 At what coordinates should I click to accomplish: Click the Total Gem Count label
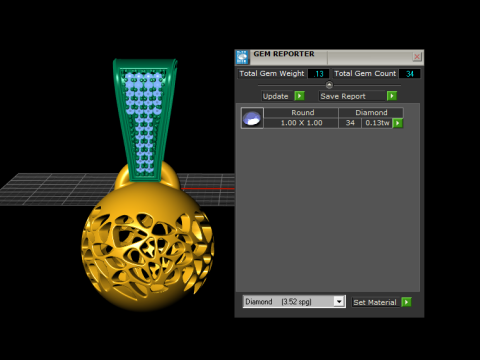click(365, 74)
